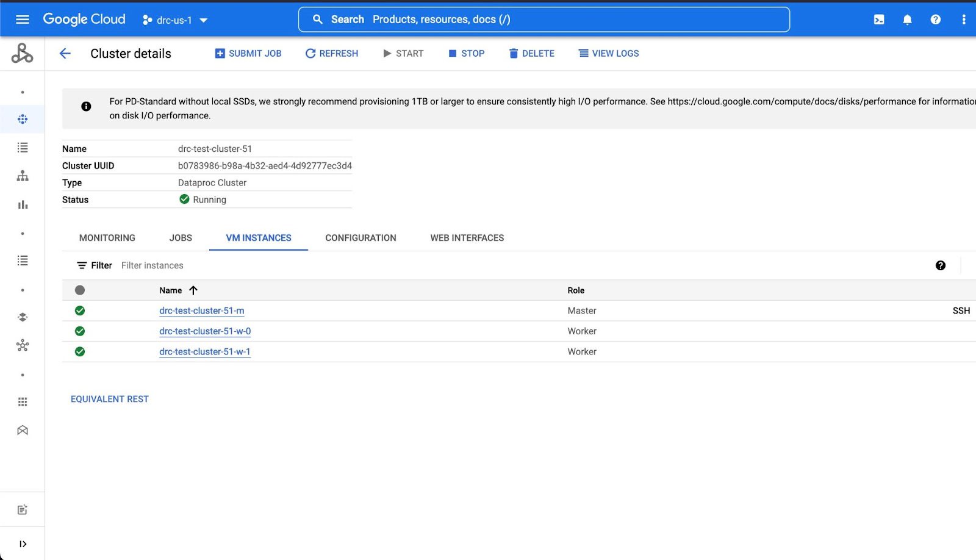976x560 pixels.
Task: Switch to the Configuration tab
Action: pyautogui.click(x=361, y=238)
